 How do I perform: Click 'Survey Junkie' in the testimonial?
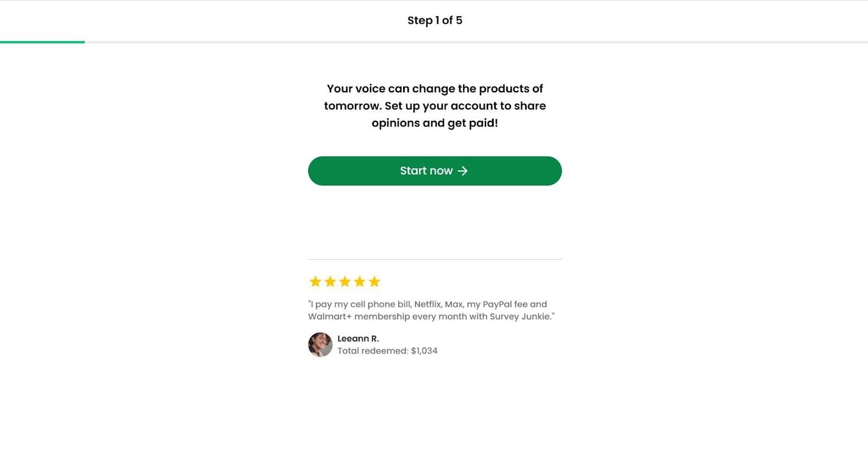(520, 317)
